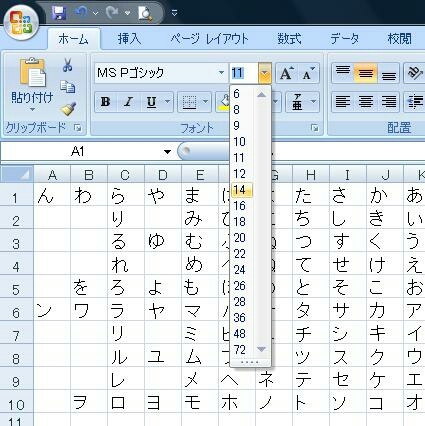
Task: Switch to データ ribbon tab
Action: click(345, 39)
